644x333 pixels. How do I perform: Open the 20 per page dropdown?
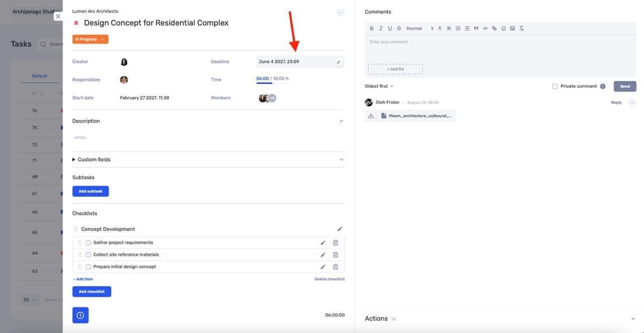pos(30,300)
